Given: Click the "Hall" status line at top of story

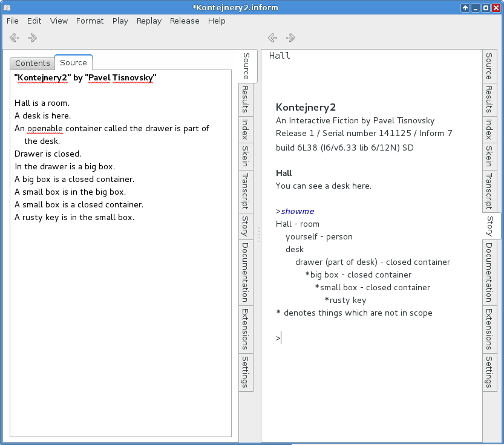Looking at the screenshot, I should (280, 56).
